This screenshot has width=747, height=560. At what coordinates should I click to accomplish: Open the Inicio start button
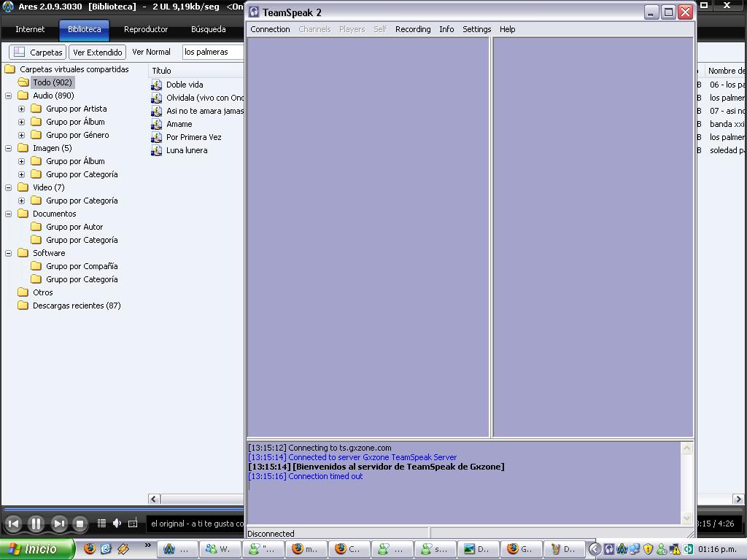[37, 549]
